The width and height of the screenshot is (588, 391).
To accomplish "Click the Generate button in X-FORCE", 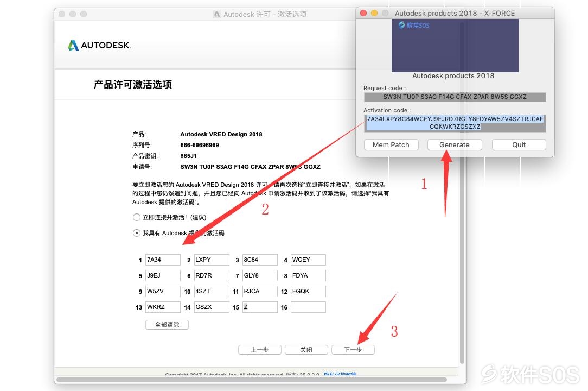I will (x=455, y=144).
